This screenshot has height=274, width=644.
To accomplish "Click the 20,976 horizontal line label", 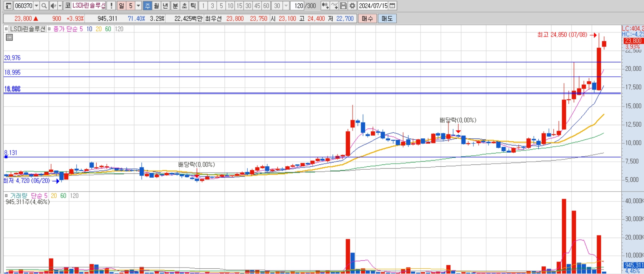I will (12, 58).
